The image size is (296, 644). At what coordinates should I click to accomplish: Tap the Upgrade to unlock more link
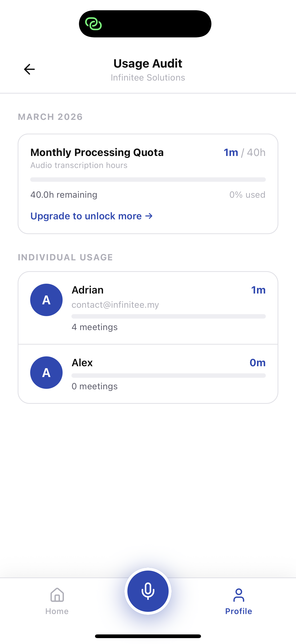(91, 216)
